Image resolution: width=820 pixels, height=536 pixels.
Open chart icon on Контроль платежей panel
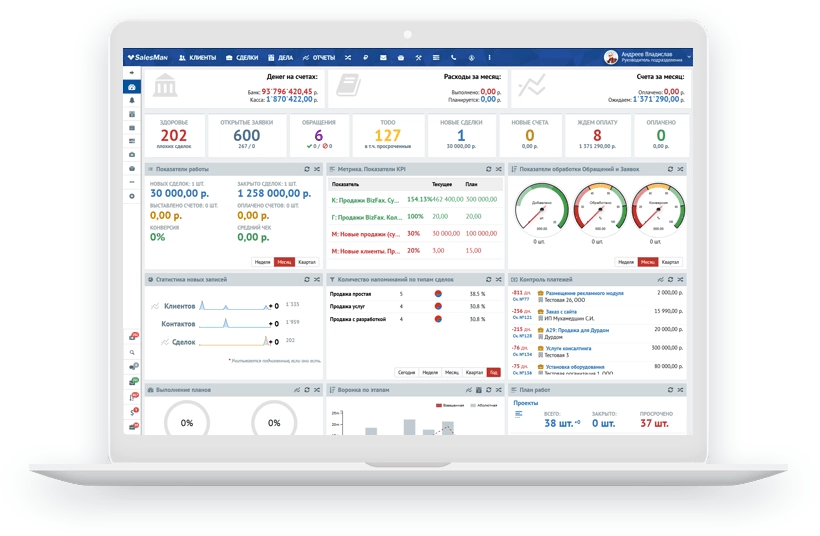660,280
